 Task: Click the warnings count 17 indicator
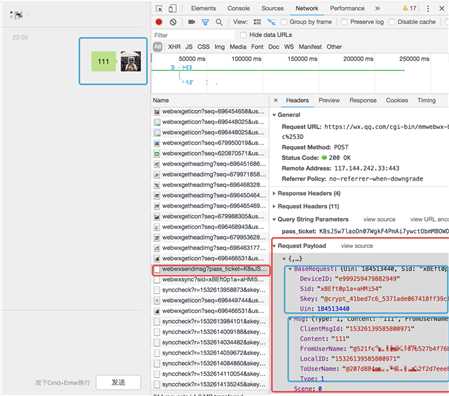point(409,8)
